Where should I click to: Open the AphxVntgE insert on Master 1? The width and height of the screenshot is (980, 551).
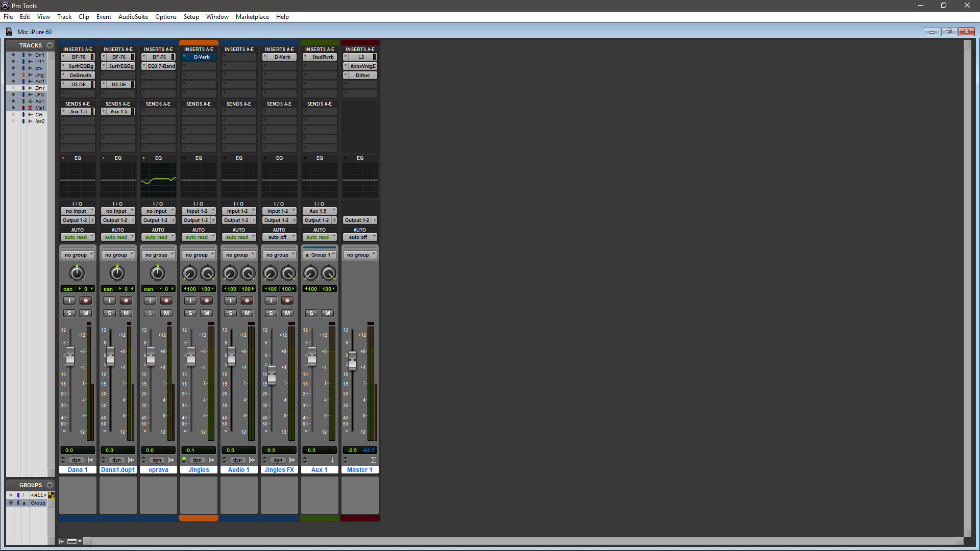coord(363,66)
